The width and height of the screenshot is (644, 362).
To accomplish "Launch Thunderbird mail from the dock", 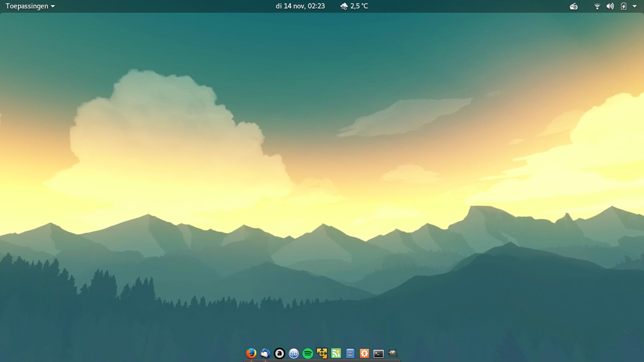I will tap(265, 353).
